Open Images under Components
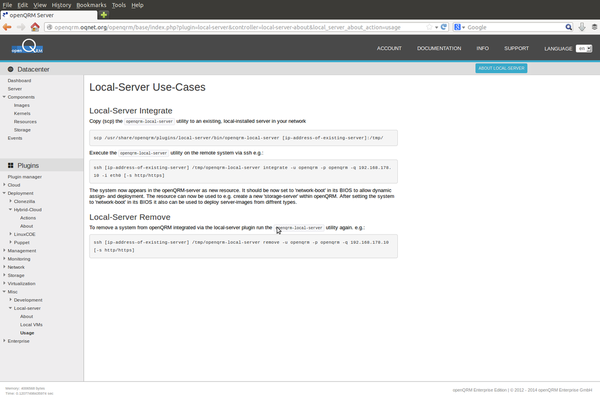 (21, 105)
